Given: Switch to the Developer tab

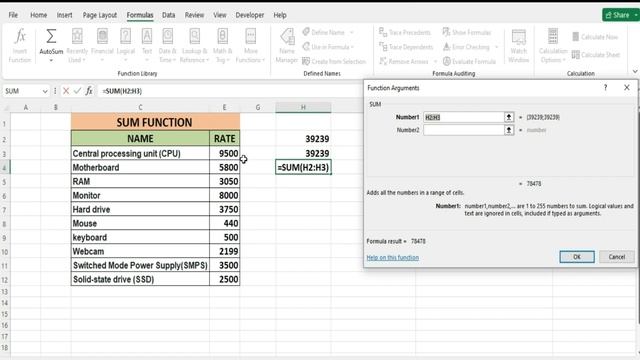Looking at the screenshot, I should pos(249,15).
